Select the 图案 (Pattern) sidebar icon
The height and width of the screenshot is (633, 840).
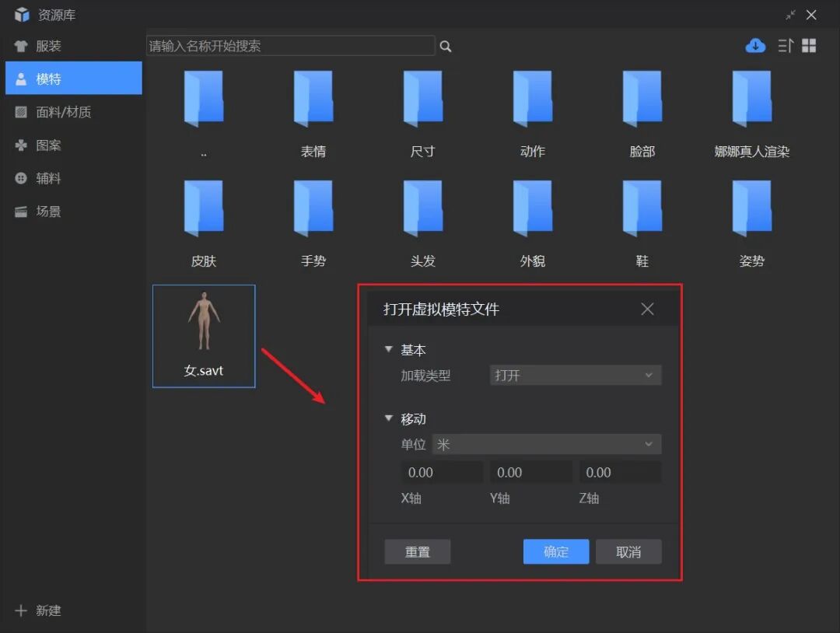(x=22, y=145)
